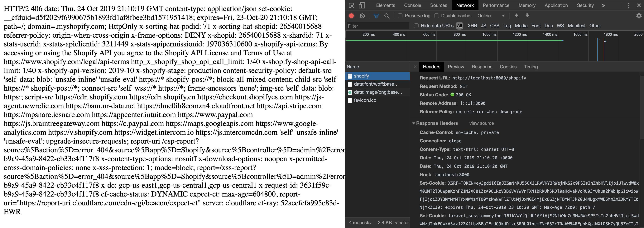Open network settings gear icon
This screenshot has height=228, width=644.
(639, 16)
